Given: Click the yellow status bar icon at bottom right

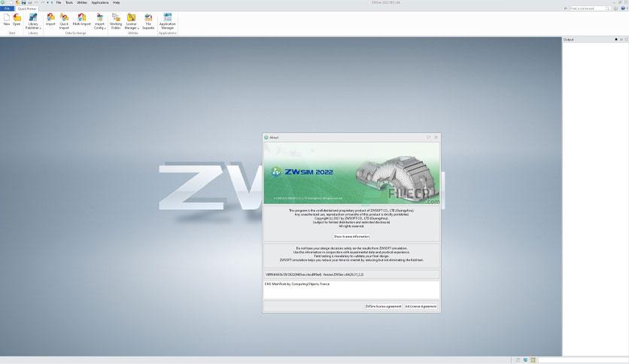Looking at the screenshot, I should point(533,360).
